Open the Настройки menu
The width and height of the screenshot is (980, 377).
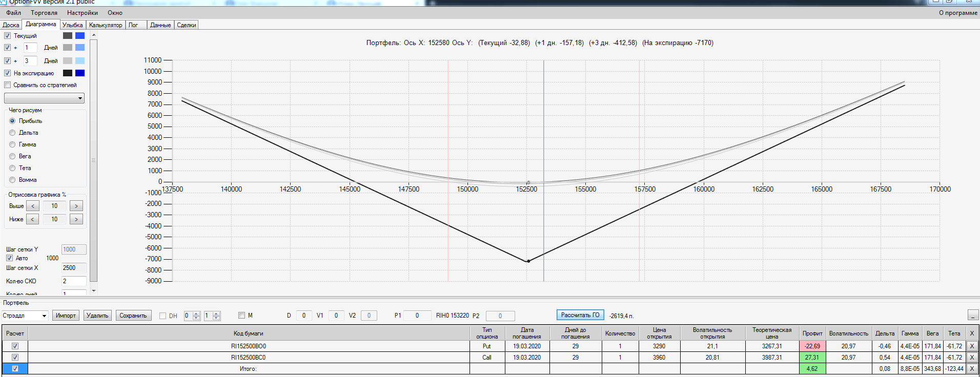(x=83, y=13)
